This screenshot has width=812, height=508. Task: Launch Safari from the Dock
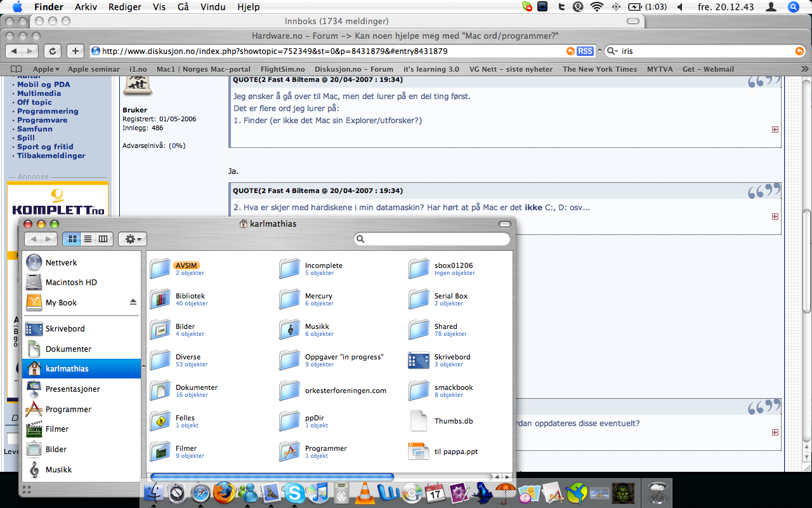[x=200, y=492]
